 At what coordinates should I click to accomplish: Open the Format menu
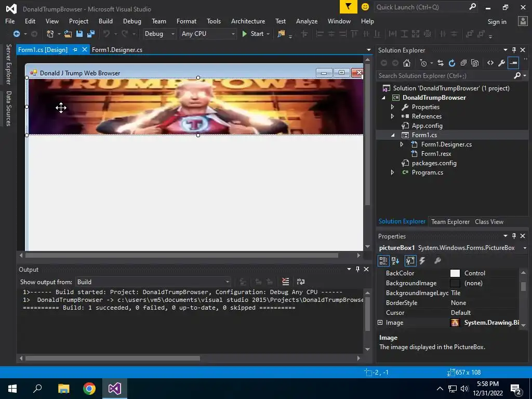187,21
